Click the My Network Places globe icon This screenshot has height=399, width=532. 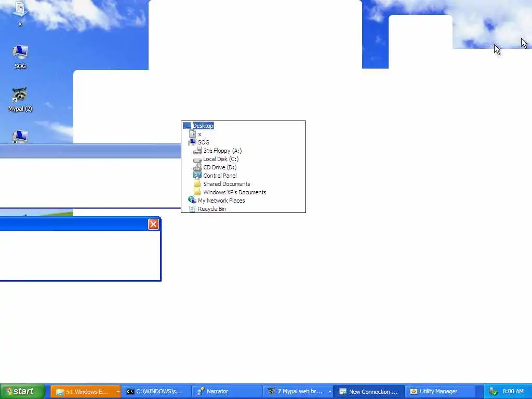pos(192,200)
